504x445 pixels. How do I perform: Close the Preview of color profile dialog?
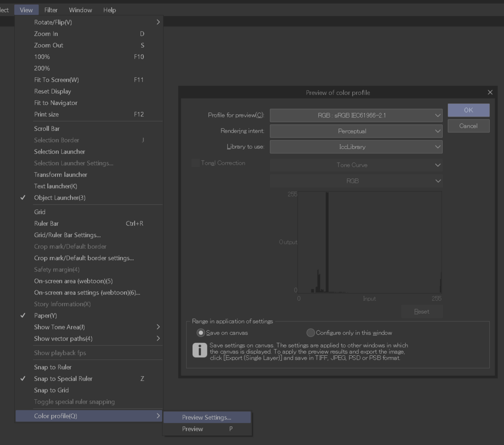coord(490,92)
